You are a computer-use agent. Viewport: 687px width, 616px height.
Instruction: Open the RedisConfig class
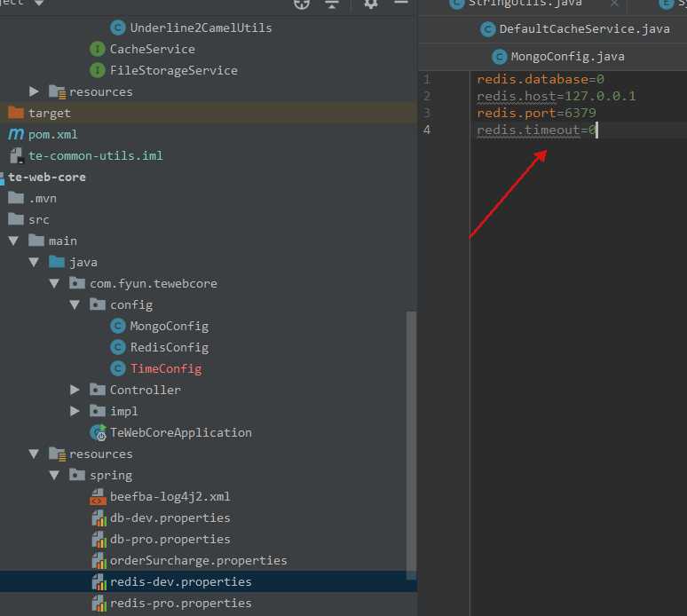click(170, 347)
